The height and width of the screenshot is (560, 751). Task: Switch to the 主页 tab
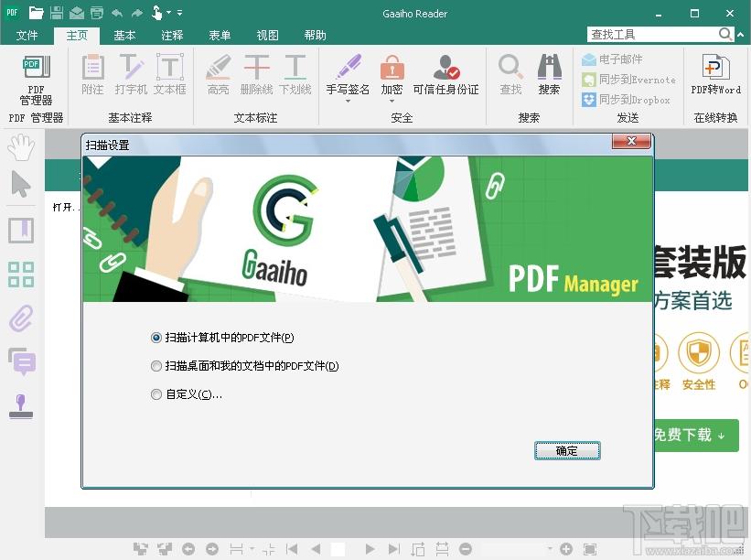(x=77, y=35)
